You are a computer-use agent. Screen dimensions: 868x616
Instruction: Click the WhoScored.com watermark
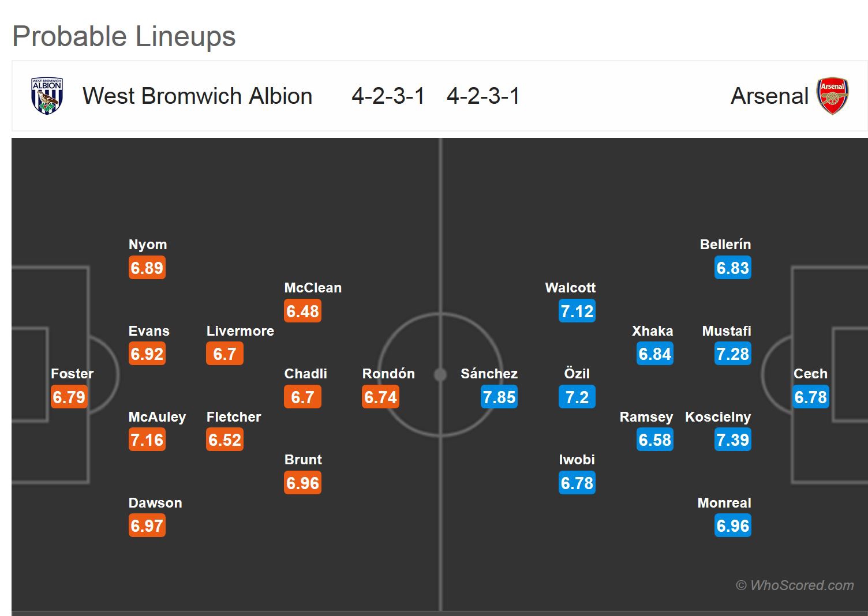[795, 585]
